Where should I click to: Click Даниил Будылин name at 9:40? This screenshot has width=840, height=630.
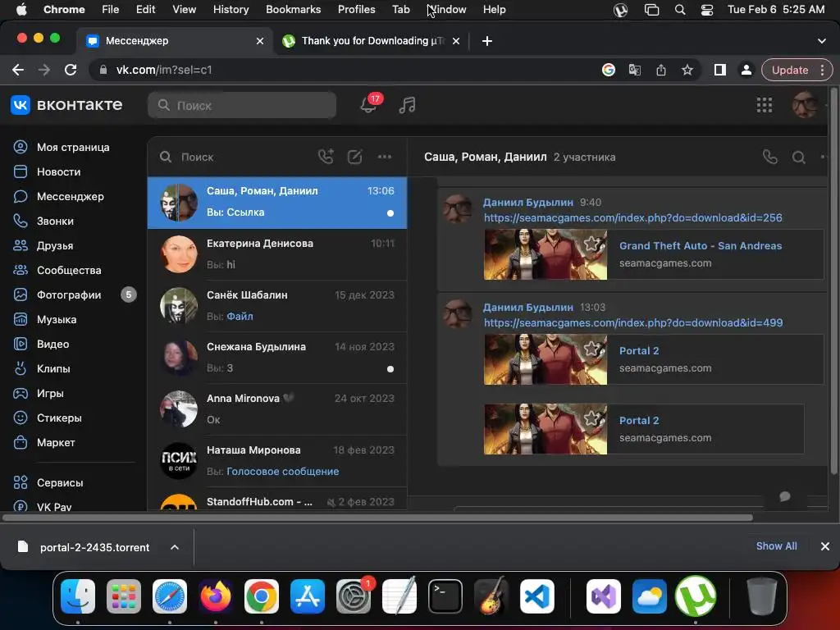click(527, 202)
